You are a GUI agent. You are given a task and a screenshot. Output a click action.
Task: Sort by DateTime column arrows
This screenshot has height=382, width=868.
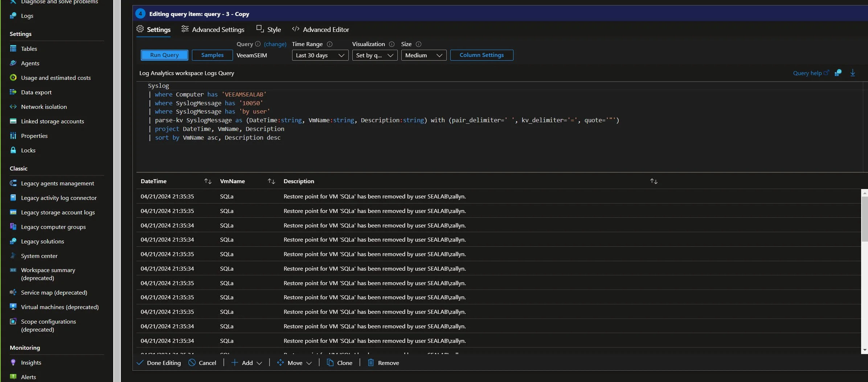[x=208, y=181]
